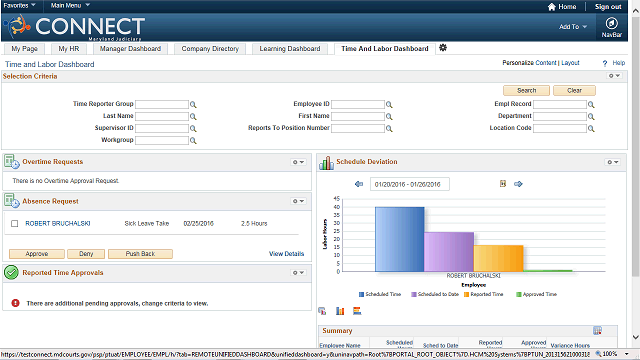Open the browser zoom level dropdown

coord(626,354)
